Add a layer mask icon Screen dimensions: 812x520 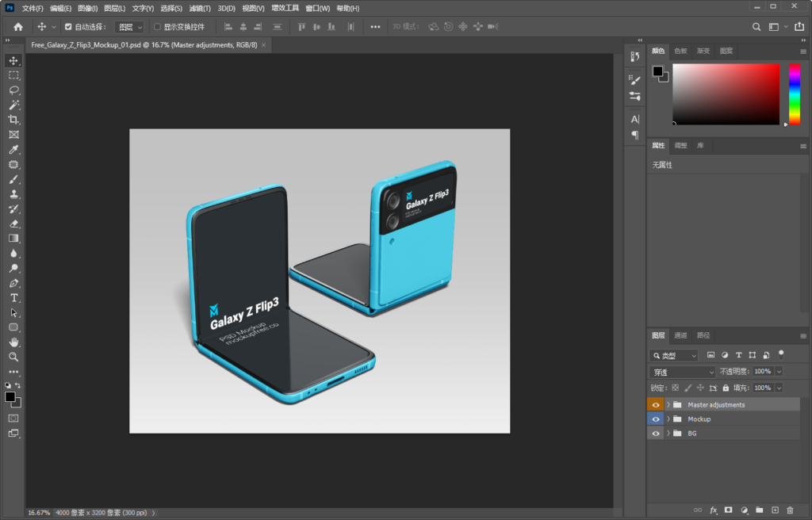pos(729,510)
